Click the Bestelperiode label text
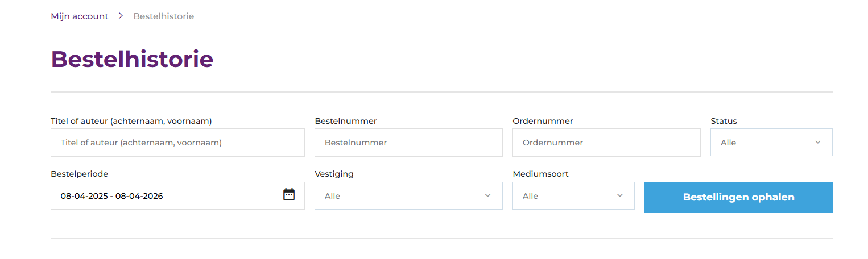 tap(79, 174)
